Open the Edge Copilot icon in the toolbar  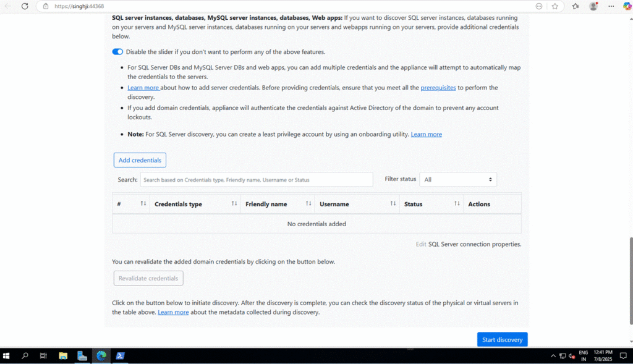click(x=627, y=6)
